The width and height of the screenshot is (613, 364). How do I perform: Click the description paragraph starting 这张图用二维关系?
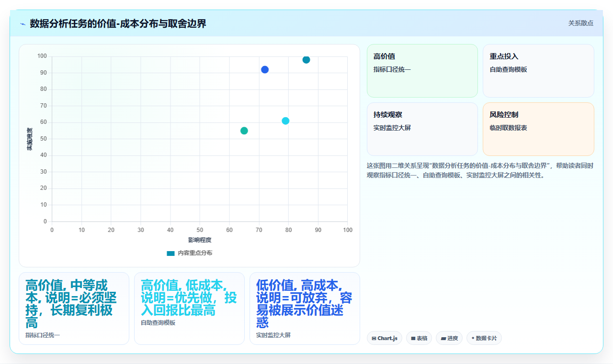[x=480, y=170]
